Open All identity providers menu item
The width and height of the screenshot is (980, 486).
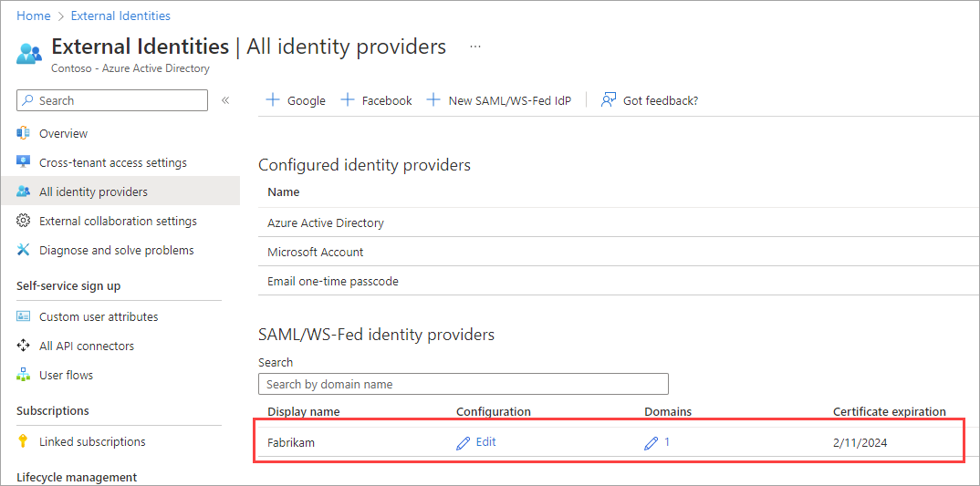[93, 191]
